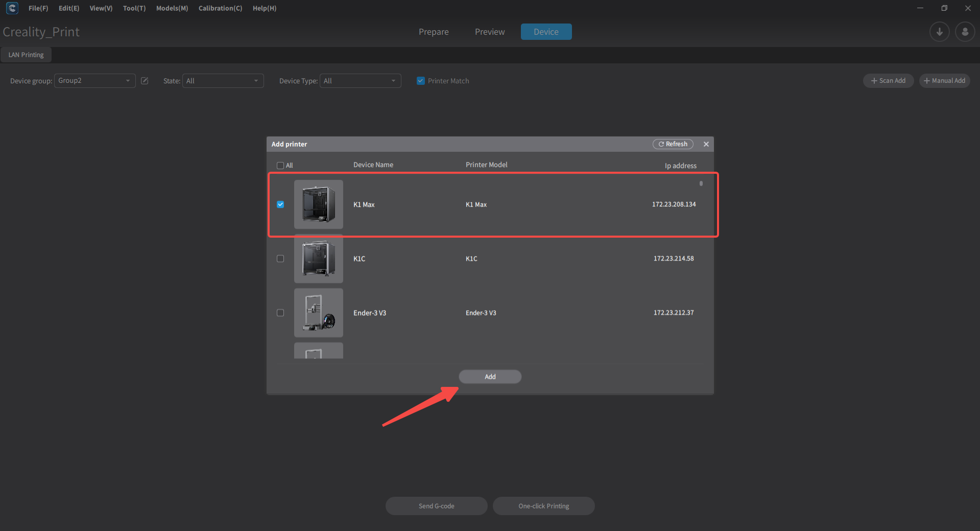Click IP address 172.23.208.134

pos(674,204)
